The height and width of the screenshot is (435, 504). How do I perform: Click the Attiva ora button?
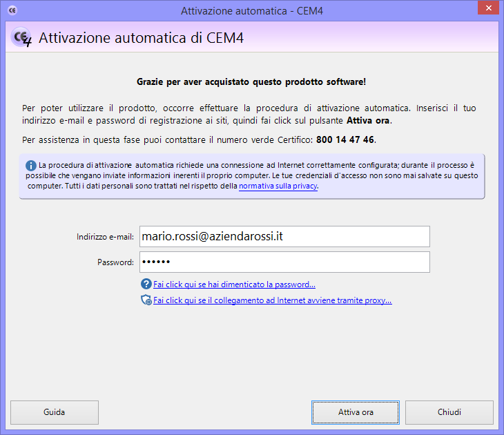click(356, 412)
